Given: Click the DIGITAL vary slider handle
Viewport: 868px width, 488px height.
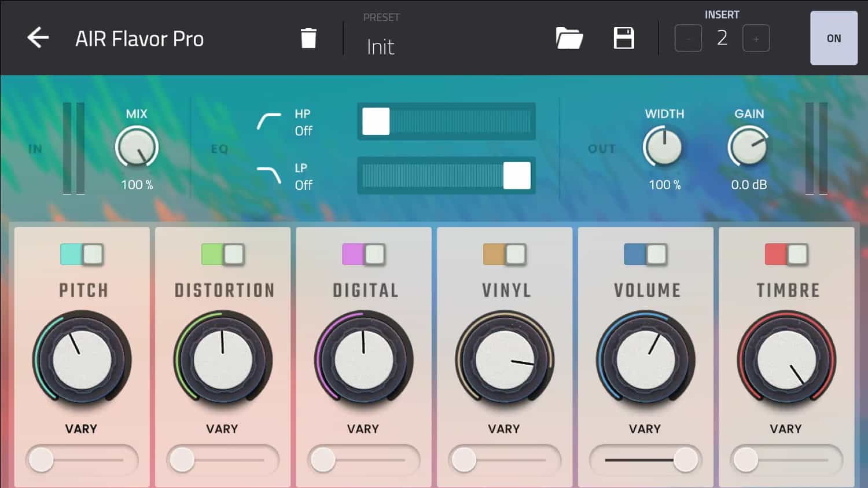Looking at the screenshot, I should pyautogui.click(x=323, y=460).
